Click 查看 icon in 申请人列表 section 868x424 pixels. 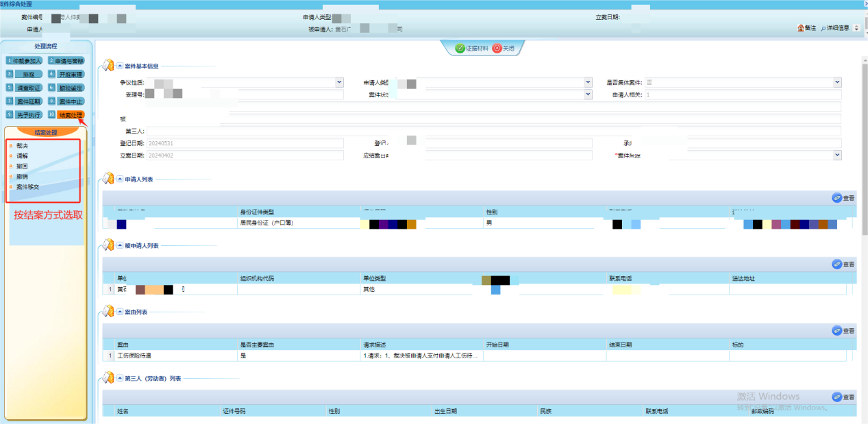point(836,198)
